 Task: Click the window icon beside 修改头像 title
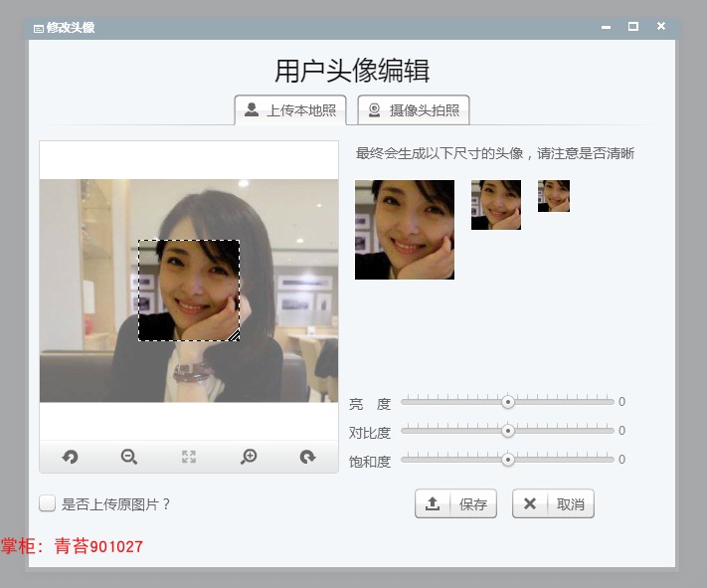click(39, 29)
